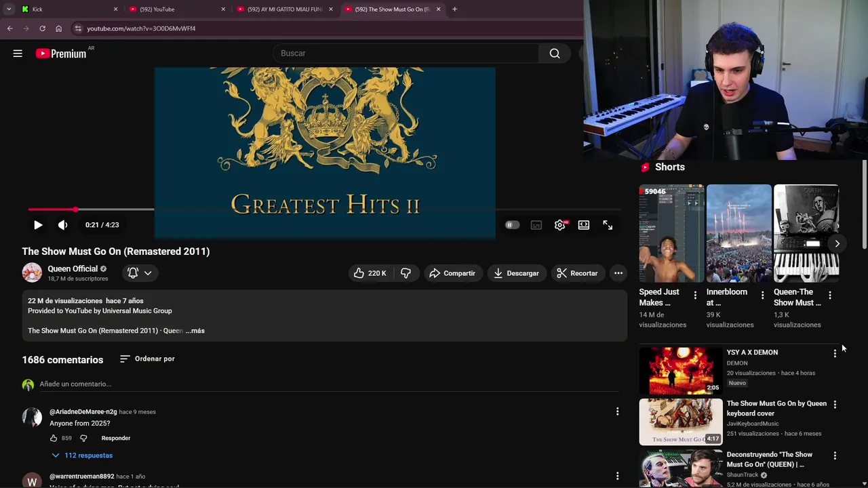The width and height of the screenshot is (868, 488).
Task: Click the URL address bar
Action: coord(325,28)
